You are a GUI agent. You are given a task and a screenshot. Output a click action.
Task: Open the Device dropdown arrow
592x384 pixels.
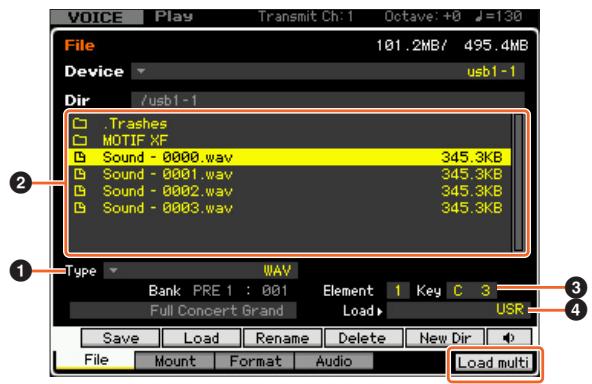tap(141, 71)
